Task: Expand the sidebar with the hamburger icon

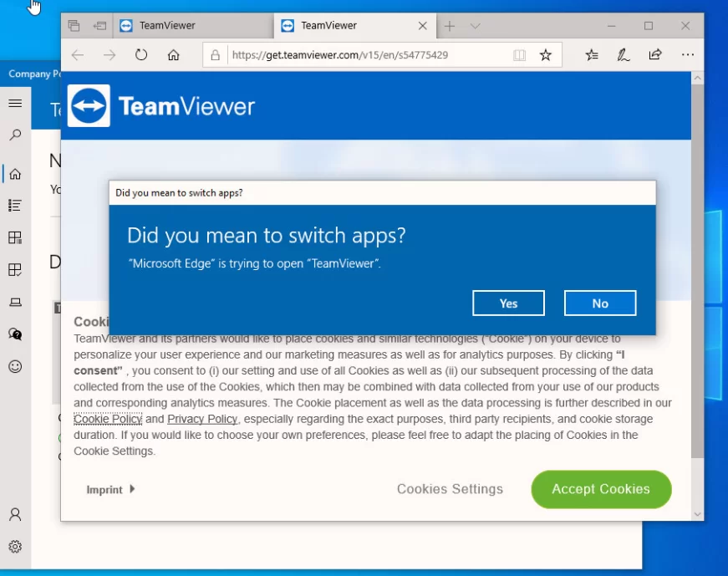Action: coord(14,103)
